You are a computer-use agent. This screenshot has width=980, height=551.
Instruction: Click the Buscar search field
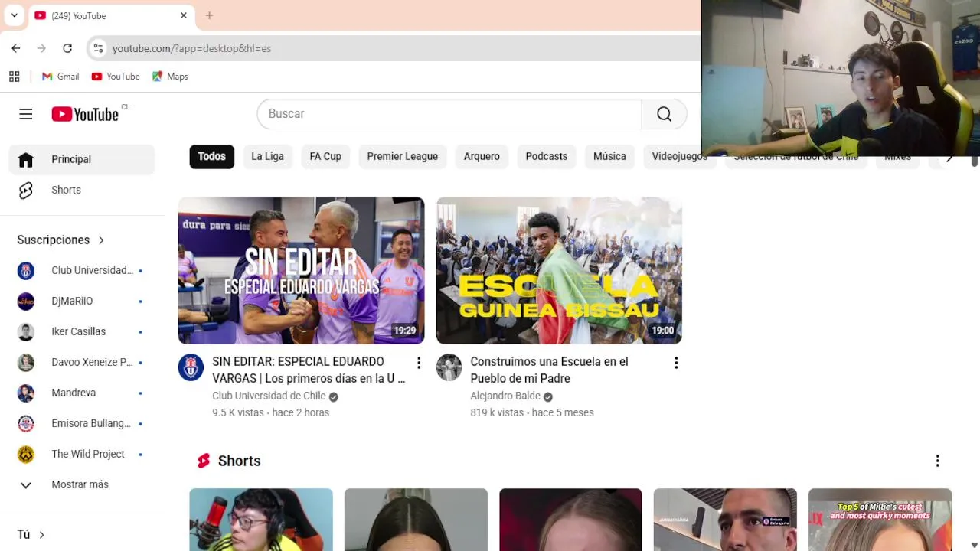click(x=449, y=114)
